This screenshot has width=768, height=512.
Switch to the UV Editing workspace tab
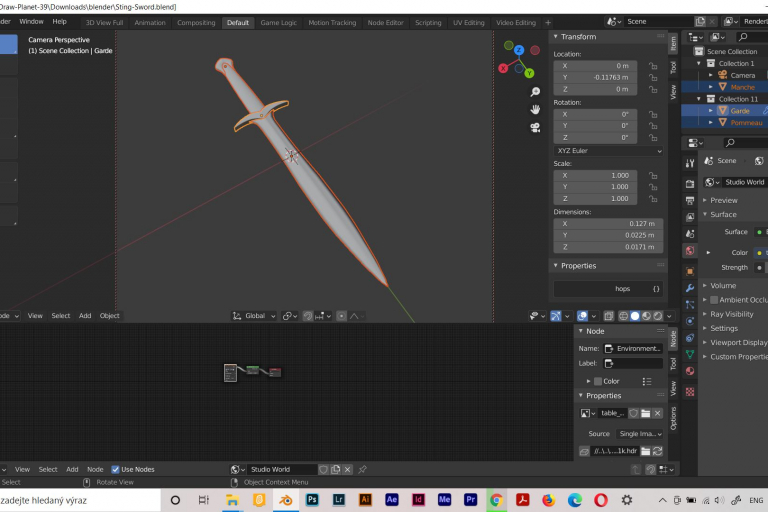468,22
